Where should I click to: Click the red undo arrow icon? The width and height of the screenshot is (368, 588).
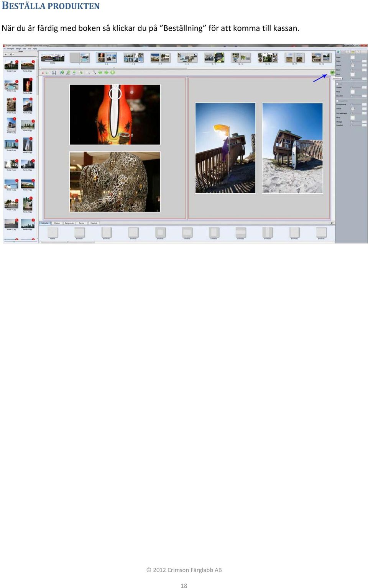[43, 72]
